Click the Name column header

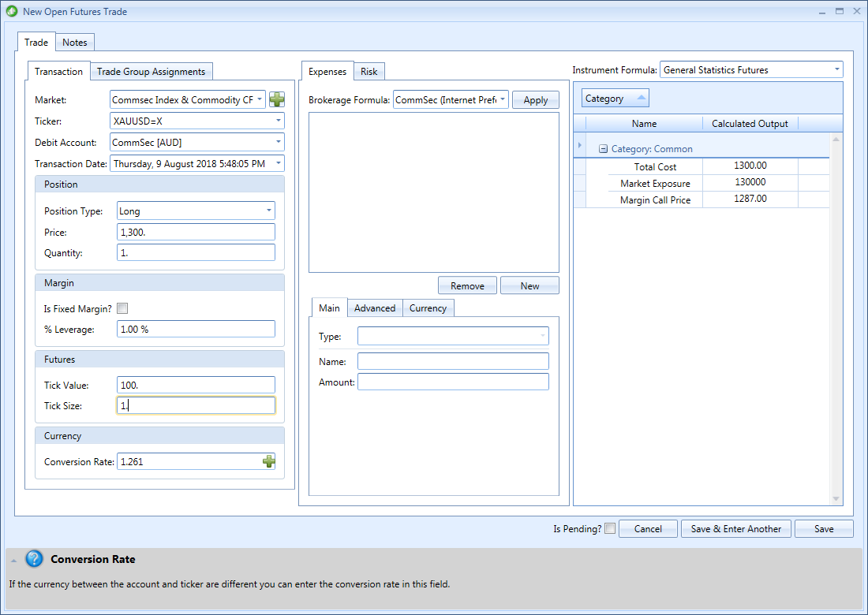645,123
